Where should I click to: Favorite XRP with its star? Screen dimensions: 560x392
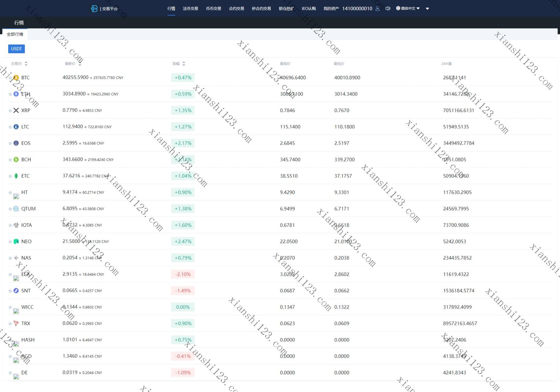tap(10, 111)
